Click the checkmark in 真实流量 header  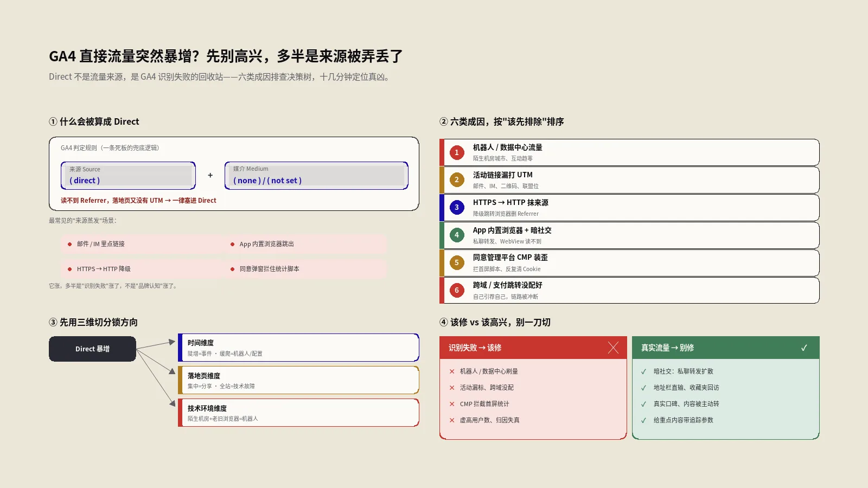[x=804, y=348]
